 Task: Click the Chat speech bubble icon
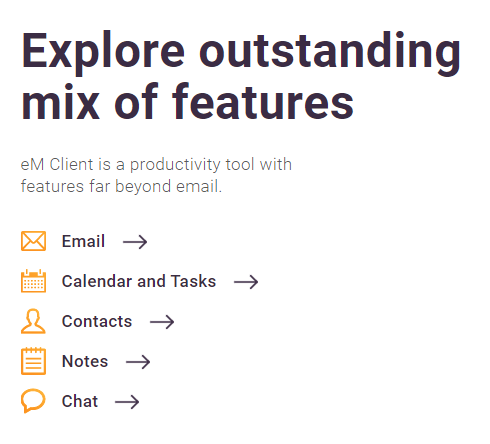coord(33,401)
